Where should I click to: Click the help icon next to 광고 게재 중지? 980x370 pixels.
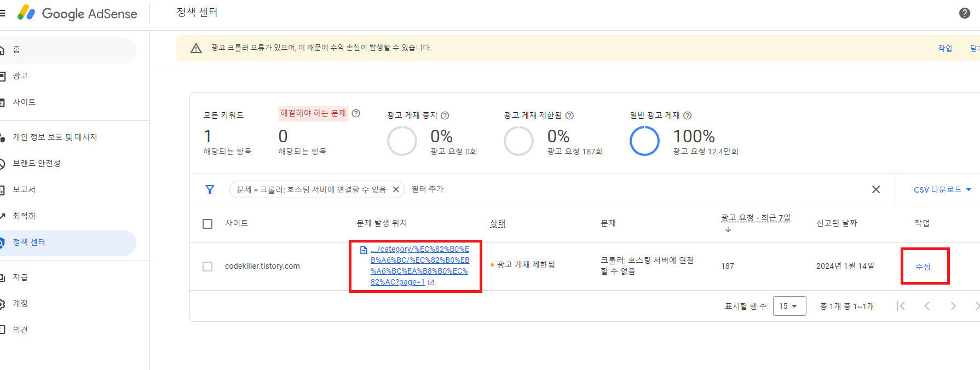(x=445, y=115)
